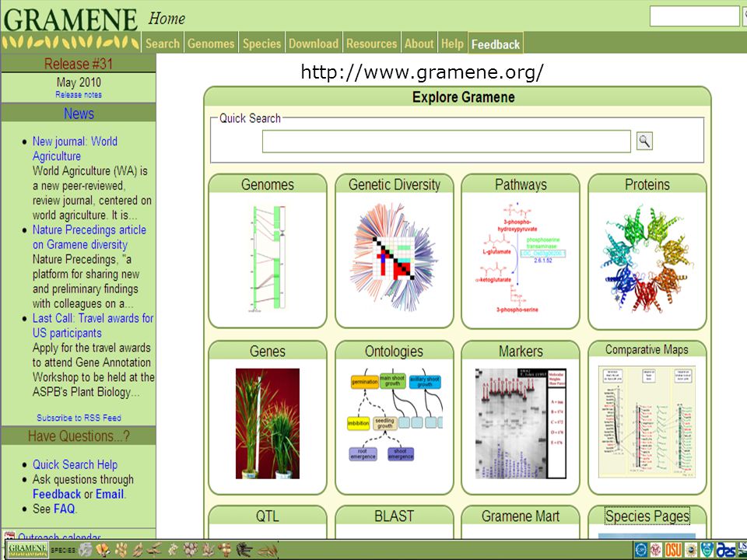Click the top-right search box

pos(694,16)
